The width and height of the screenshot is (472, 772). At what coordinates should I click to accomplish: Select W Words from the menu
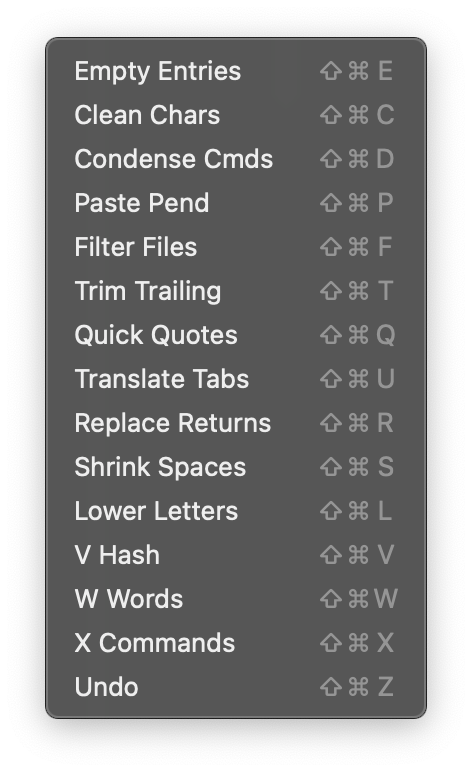coord(236,599)
